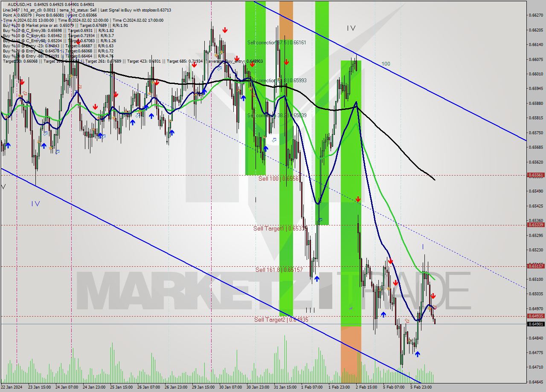
Task: Click the '100' channel label
Action: click(386, 64)
